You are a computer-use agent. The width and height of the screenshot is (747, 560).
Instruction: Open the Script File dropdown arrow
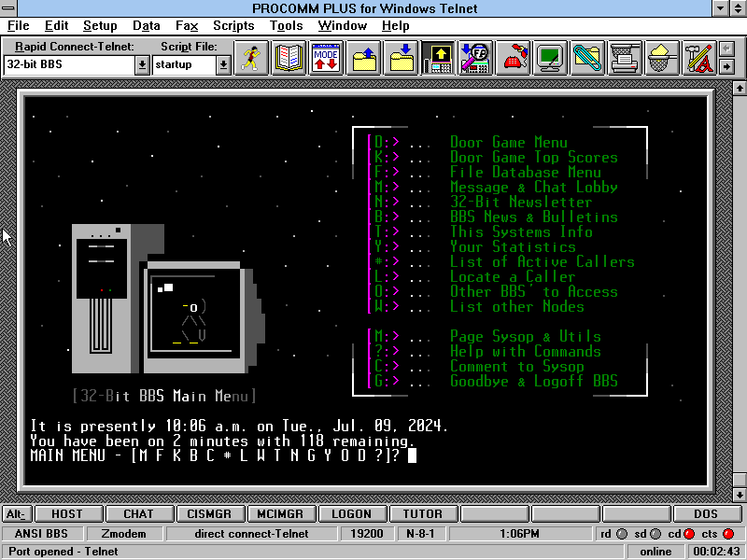223,65
